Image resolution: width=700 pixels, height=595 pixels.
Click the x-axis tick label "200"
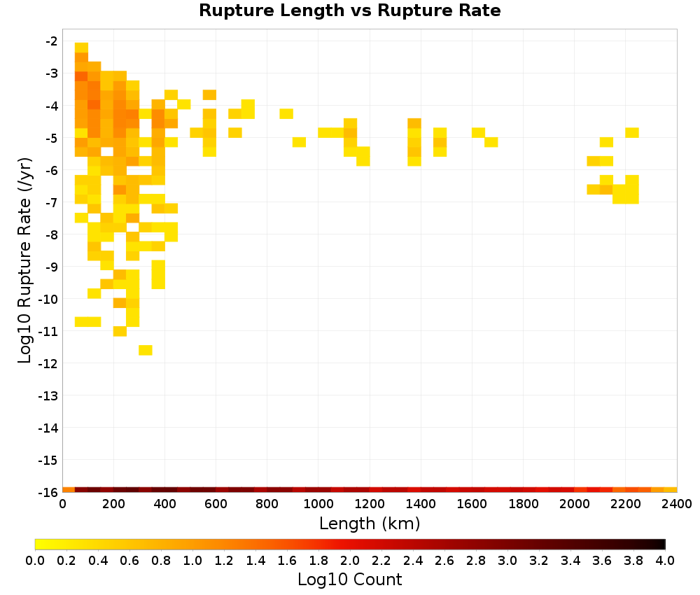tap(113, 505)
